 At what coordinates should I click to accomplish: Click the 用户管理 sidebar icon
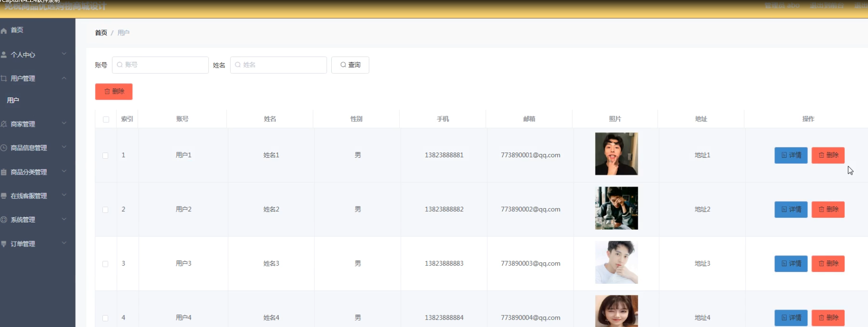click(4, 78)
